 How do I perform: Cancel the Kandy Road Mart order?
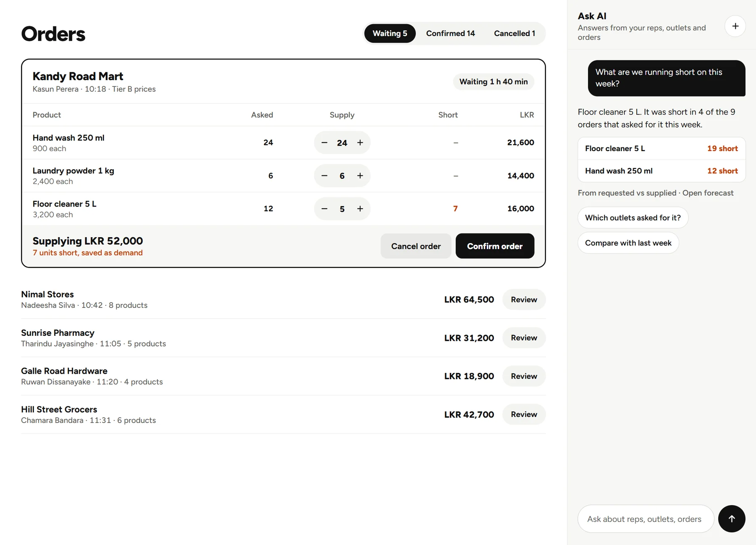coord(416,246)
